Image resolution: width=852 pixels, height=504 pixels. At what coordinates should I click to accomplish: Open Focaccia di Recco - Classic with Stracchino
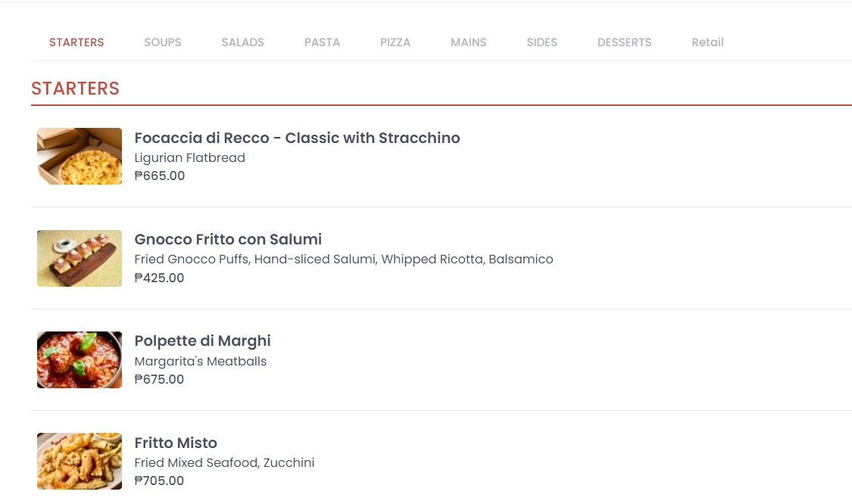297,138
